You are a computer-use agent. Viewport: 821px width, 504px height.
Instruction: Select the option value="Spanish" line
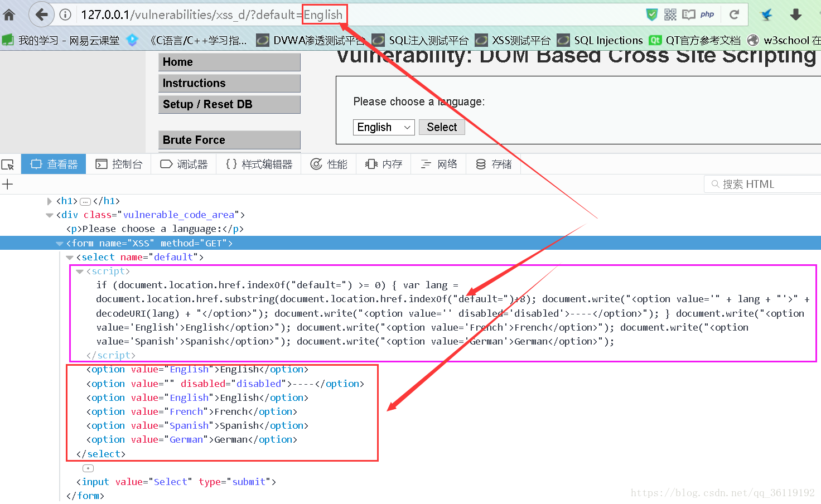point(197,425)
